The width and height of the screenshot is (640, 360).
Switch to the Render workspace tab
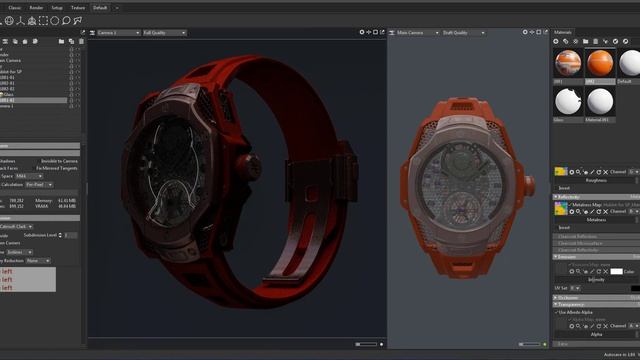pos(36,8)
